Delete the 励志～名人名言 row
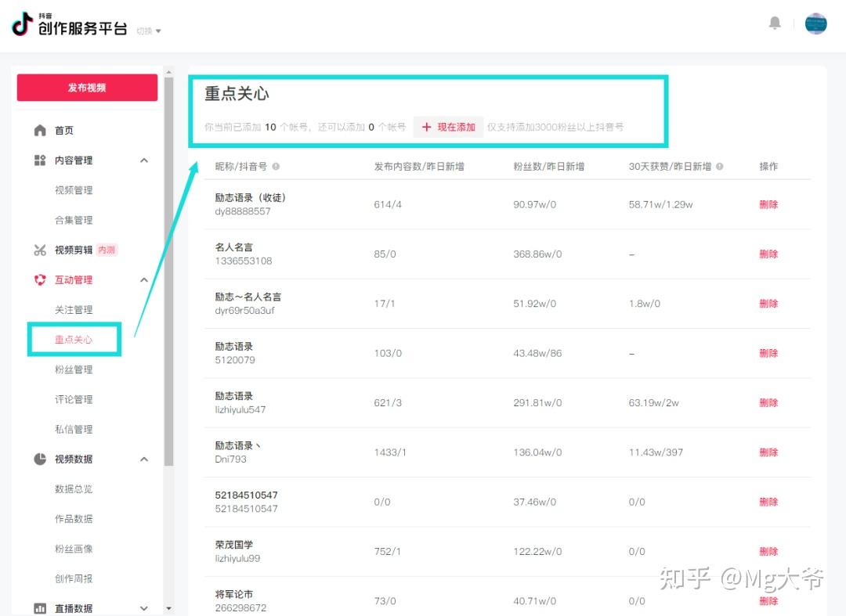The width and height of the screenshot is (846, 616). [x=768, y=304]
